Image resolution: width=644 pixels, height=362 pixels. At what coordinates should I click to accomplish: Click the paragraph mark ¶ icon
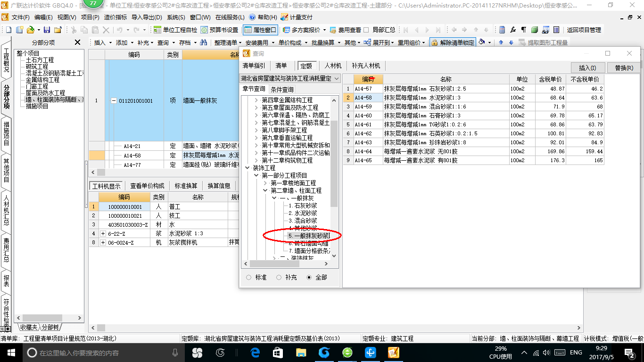(524, 30)
